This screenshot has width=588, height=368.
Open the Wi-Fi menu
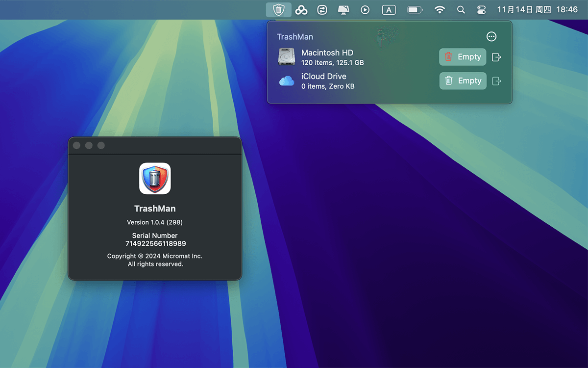pyautogui.click(x=440, y=10)
